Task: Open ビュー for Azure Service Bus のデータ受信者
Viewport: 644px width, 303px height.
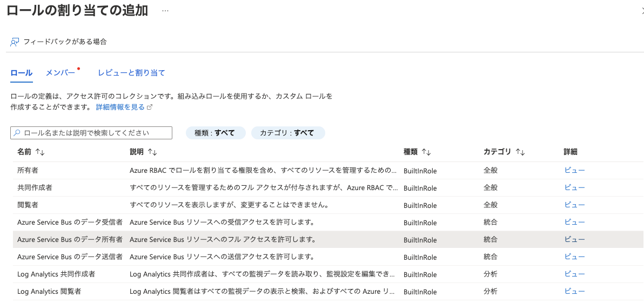Action: tap(575, 222)
